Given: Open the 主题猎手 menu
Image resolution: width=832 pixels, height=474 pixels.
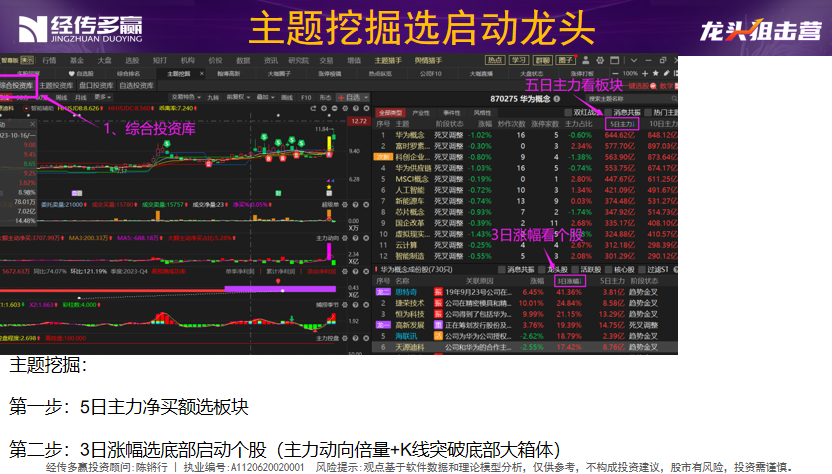Looking at the screenshot, I should (388, 61).
